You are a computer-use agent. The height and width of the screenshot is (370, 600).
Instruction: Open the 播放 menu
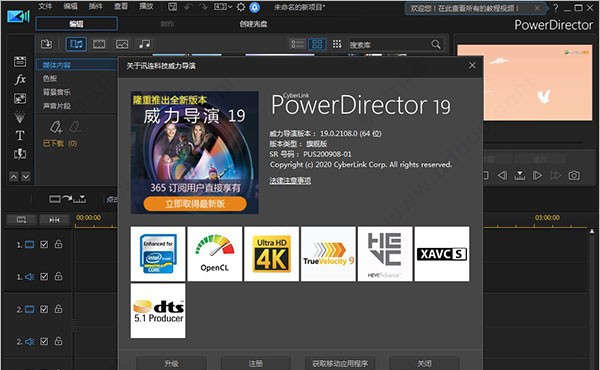pyautogui.click(x=146, y=6)
